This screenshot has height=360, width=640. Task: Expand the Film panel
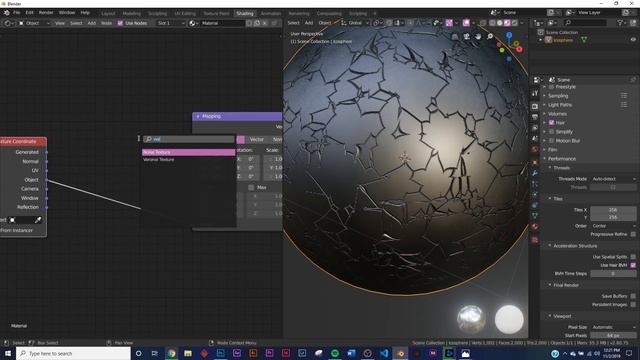[553, 150]
